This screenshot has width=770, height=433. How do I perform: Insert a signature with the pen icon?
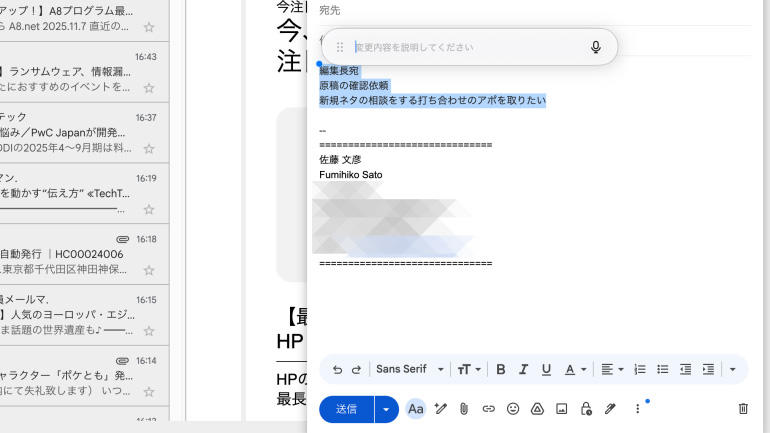pyautogui.click(x=610, y=409)
